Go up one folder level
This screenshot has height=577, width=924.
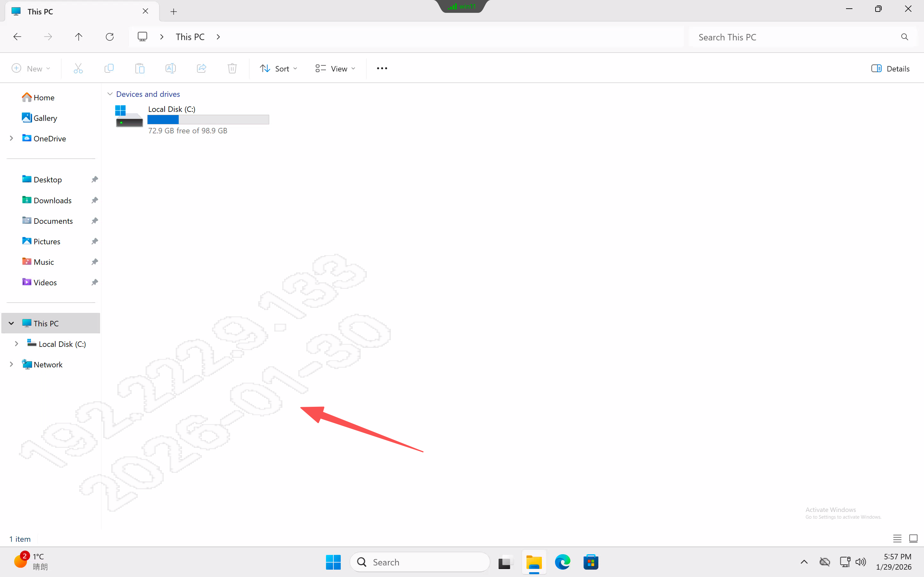(x=79, y=37)
